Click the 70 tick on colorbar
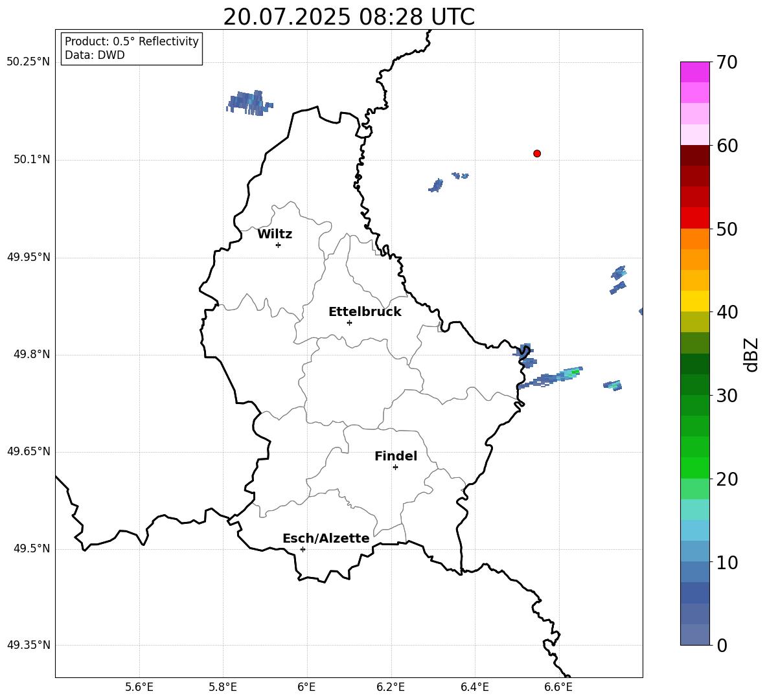The width and height of the screenshot is (767, 700). click(727, 63)
